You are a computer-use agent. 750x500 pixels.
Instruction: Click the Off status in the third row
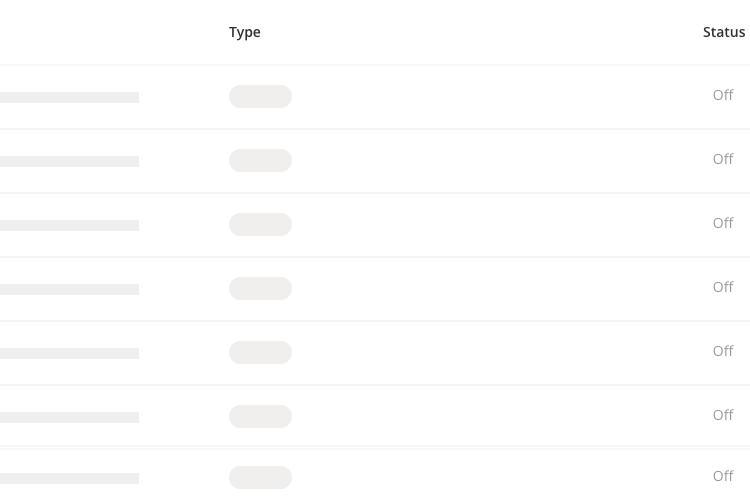pos(723,223)
